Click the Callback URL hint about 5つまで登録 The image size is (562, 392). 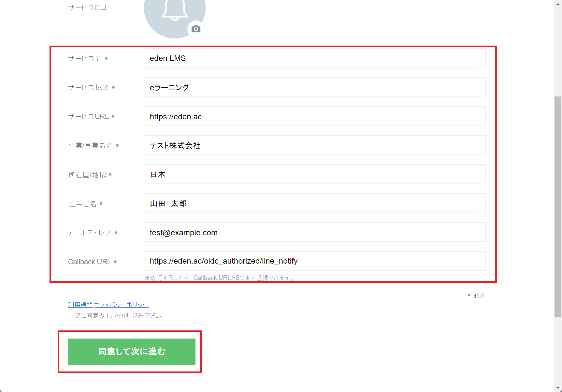click(x=220, y=278)
